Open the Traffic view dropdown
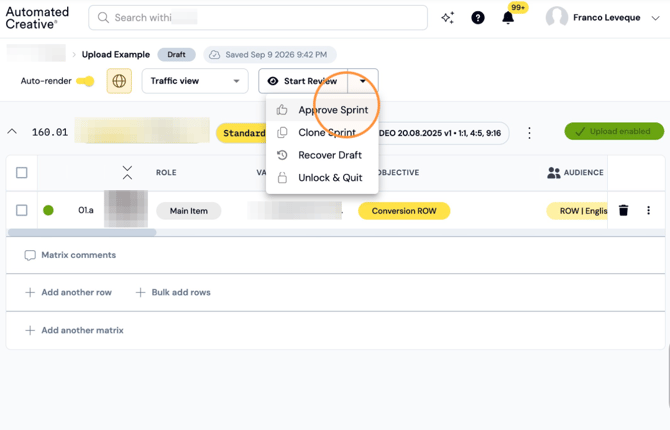 coord(195,81)
